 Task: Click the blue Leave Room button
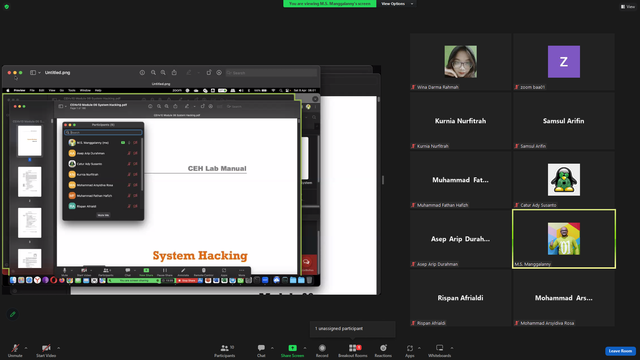coord(620,351)
